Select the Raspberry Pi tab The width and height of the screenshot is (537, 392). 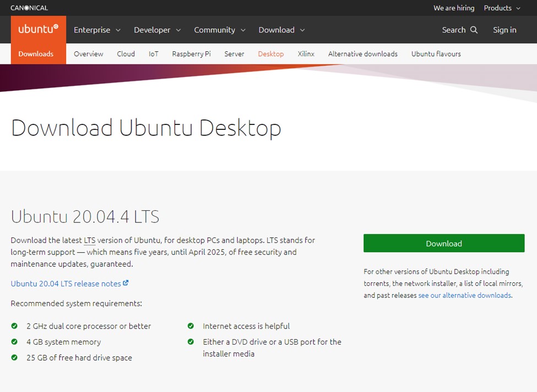(192, 54)
